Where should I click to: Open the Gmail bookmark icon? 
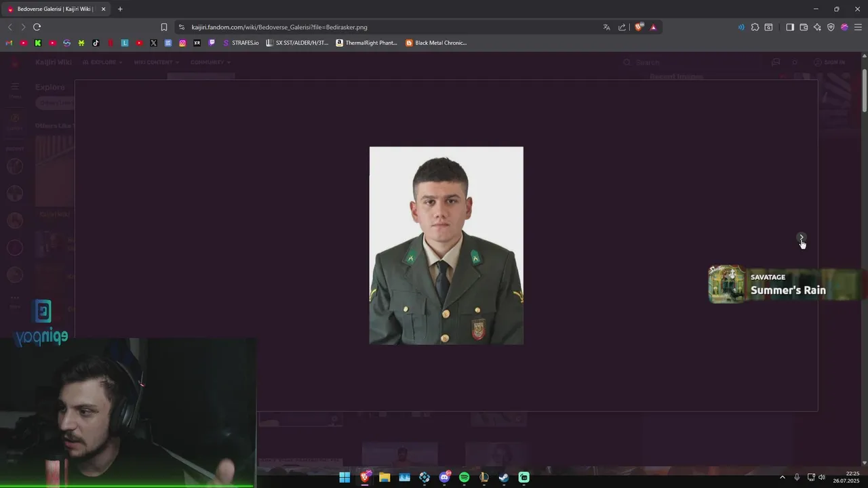pos(9,43)
